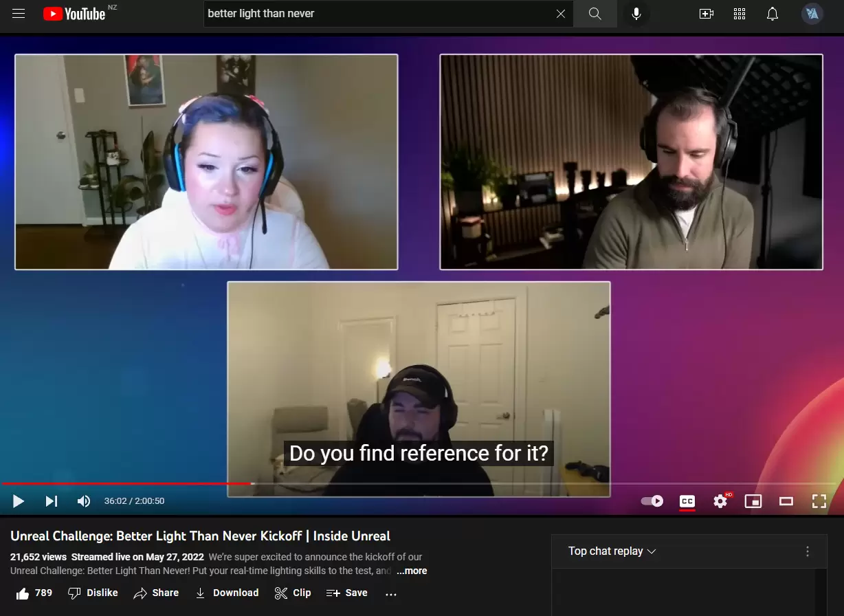
Task: Open the account avatar menu
Action: point(812,14)
